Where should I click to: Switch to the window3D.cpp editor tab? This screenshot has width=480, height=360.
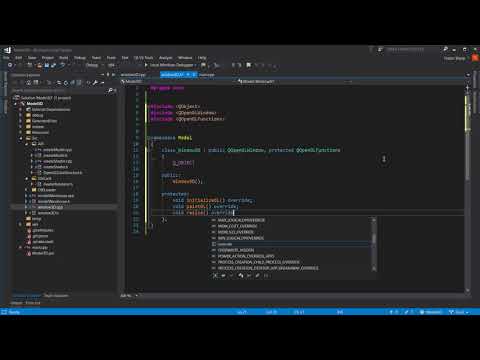pyautogui.click(x=133, y=75)
